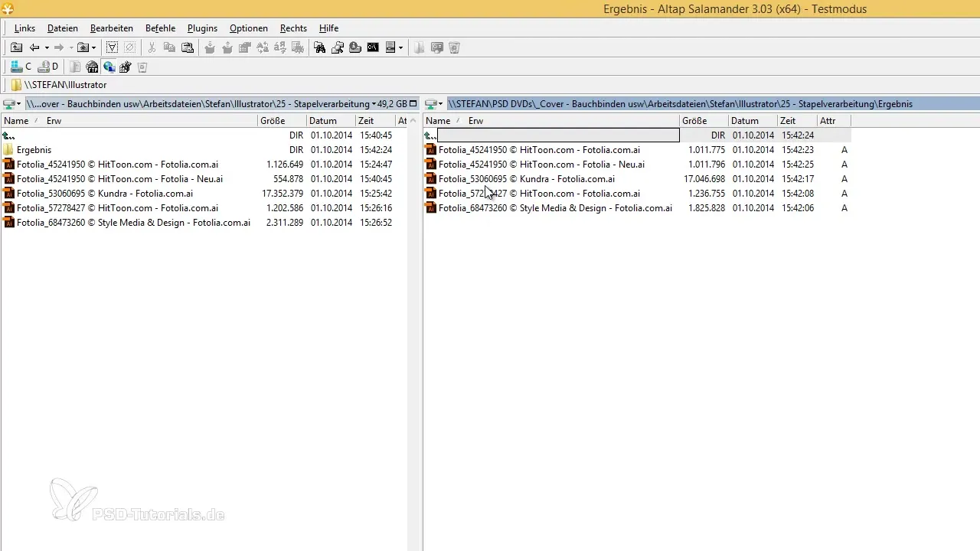Click time 15:42:06 in right panel
The width and height of the screenshot is (980, 551).
point(798,208)
